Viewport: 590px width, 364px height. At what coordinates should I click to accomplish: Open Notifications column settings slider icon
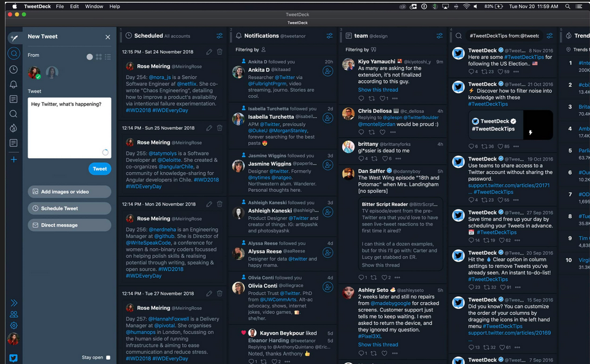(329, 36)
